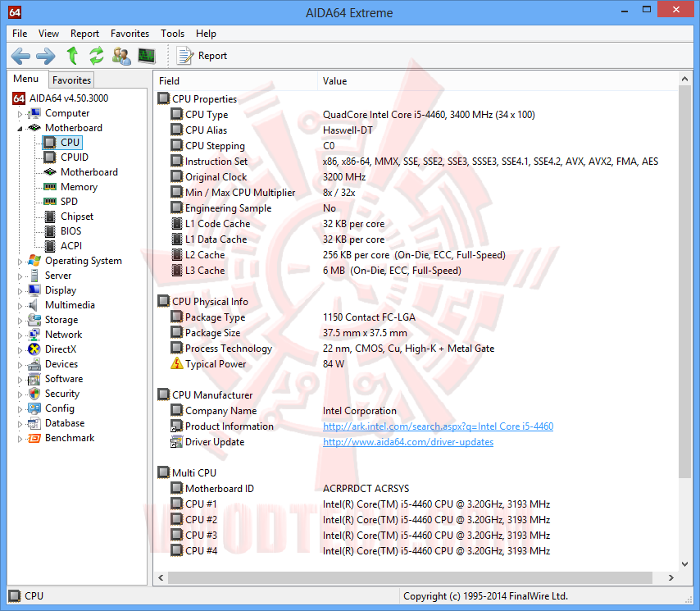The height and width of the screenshot is (611, 700).
Task: Click the vertical scrollbar up arrow
Action: (x=684, y=79)
